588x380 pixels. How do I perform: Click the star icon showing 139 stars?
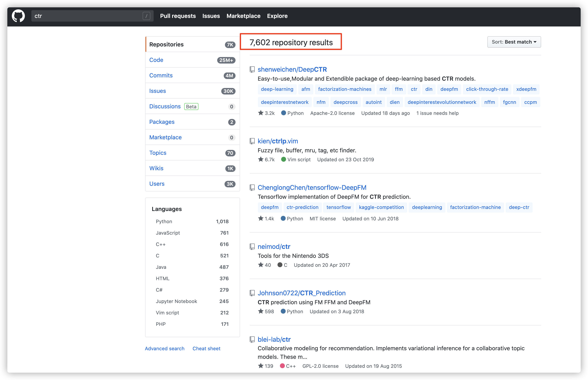(x=261, y=366)
